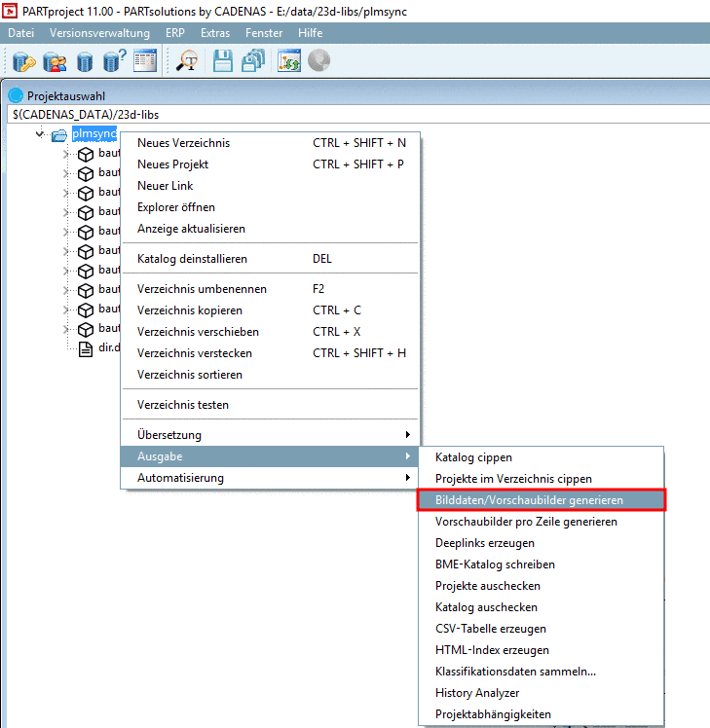Click the plmsync folder icon
This screenshot has height=728, width=710.
[x=59, y=135]
